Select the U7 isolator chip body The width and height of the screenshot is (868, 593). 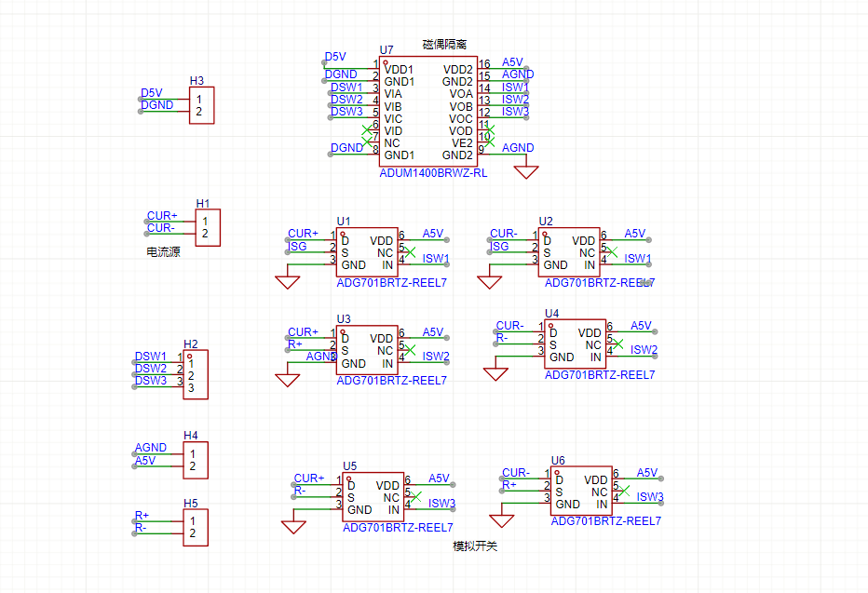(x=428, y=111)
